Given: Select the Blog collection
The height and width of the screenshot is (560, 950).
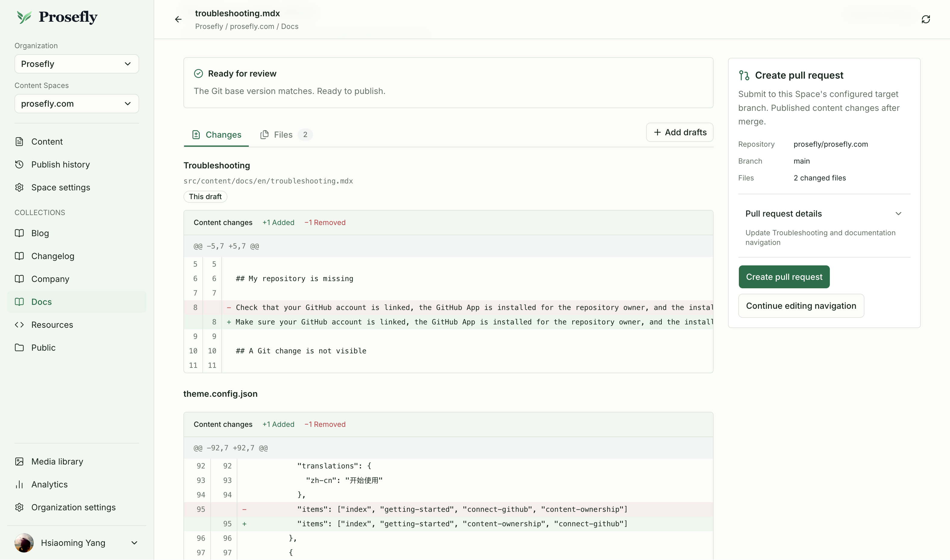Looking at the screenshot, I should [77, 233].
